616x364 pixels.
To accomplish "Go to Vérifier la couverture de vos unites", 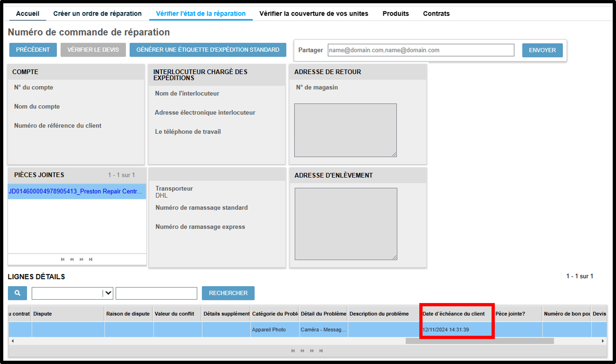I will click(314, 13).
